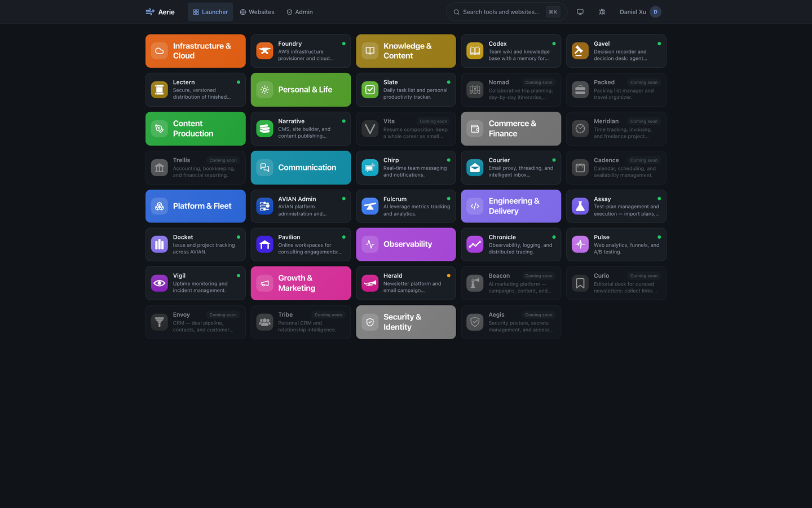This screenshot has height=508, width=812.
Task: Click the Slate checkmark icon
Action: pyautogui.click(x=370, y=90)
